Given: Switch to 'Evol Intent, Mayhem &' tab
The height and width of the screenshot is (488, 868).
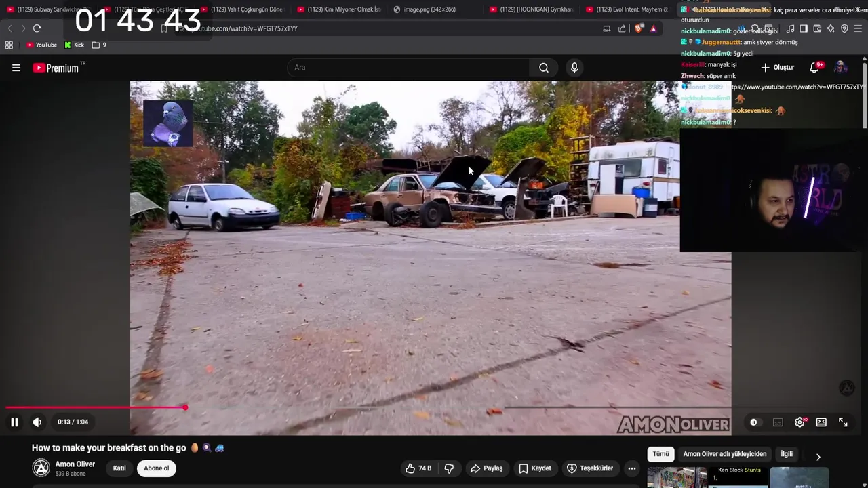Looking at the screenshot, I should [x=628, y=9].
